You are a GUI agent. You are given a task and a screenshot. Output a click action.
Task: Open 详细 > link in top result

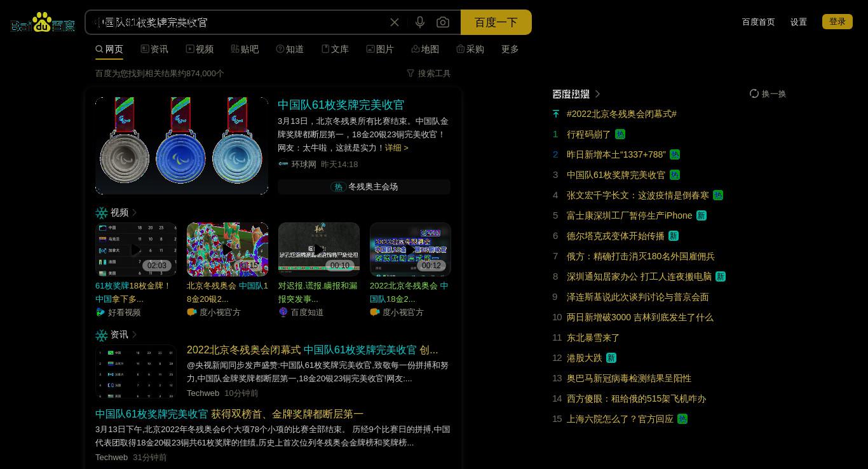click(397, 147)
